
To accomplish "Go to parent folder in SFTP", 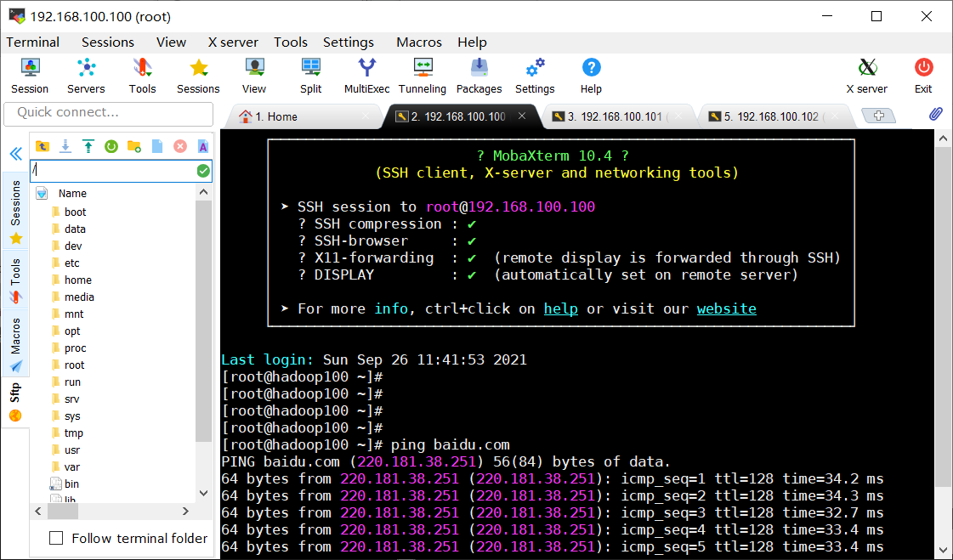I will click(x=43, y=146).
